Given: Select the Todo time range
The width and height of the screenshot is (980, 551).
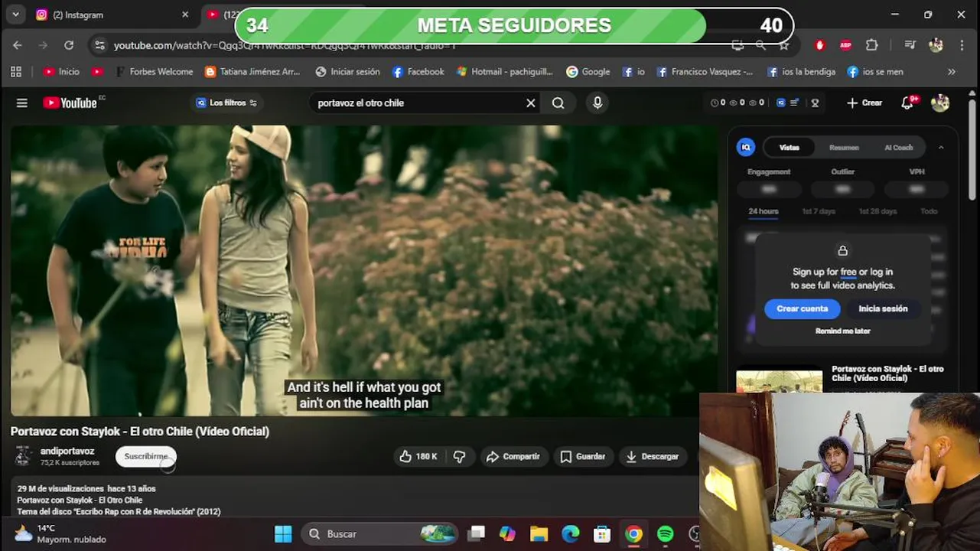Looking at the screenshot, I should pyautogui.click(x=929, y=211).
